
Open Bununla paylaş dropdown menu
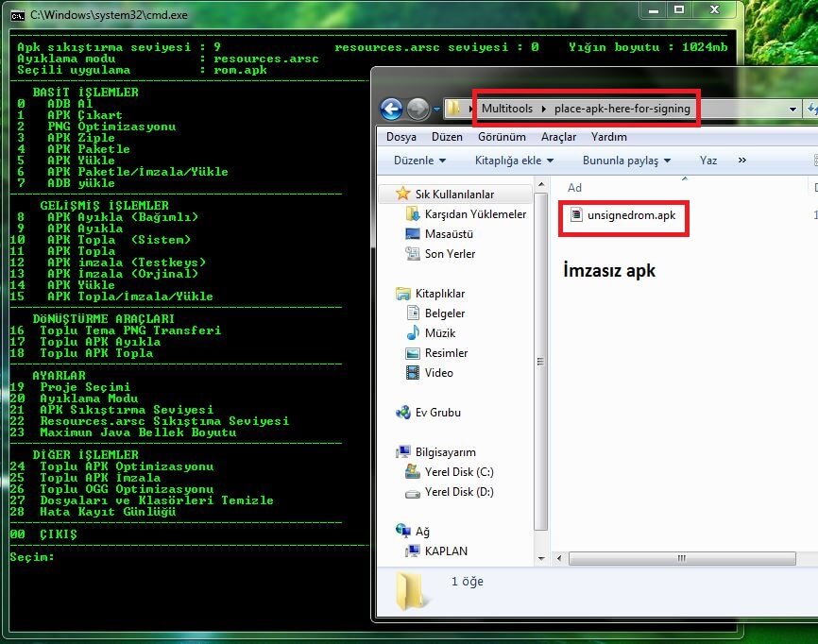(x=626, y=161)
